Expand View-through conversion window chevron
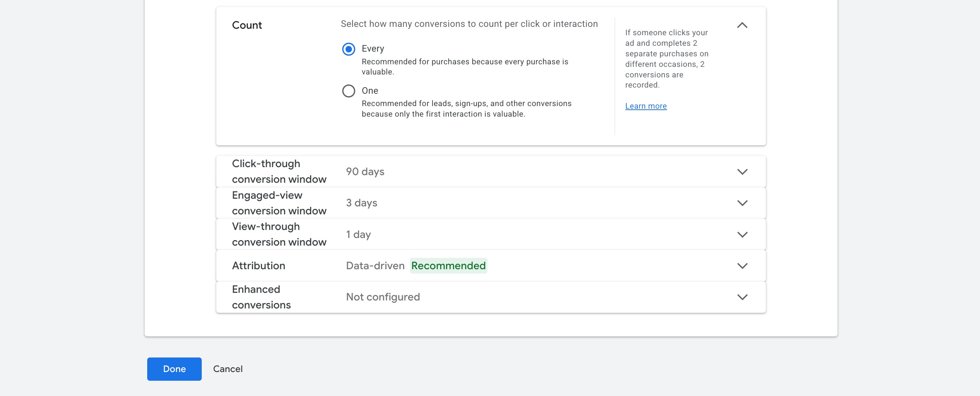Screen dimensions: 980x396 (742, 234)
